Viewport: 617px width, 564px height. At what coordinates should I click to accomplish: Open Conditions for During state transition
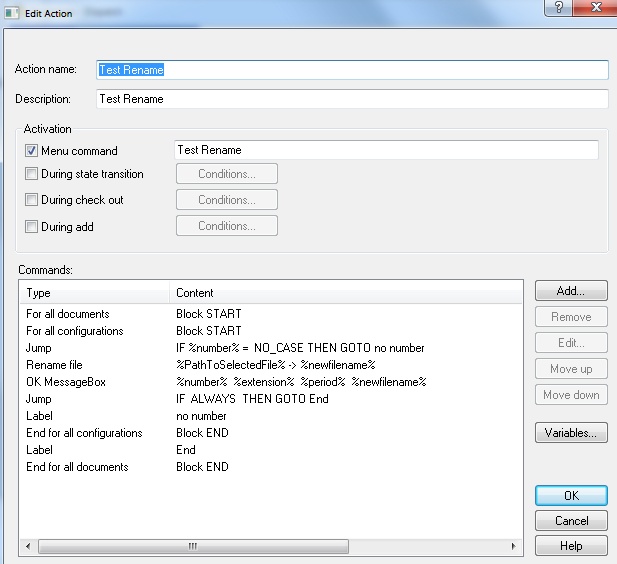227,174
